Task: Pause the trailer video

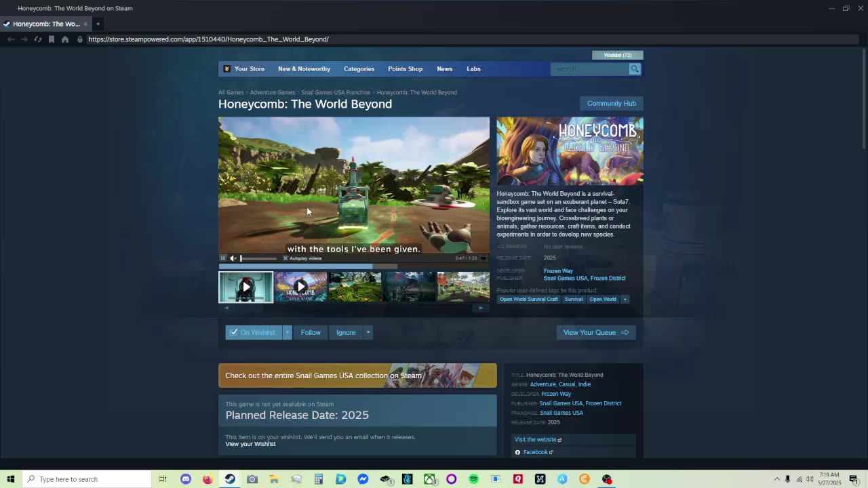Action: [x=222, y=258]
